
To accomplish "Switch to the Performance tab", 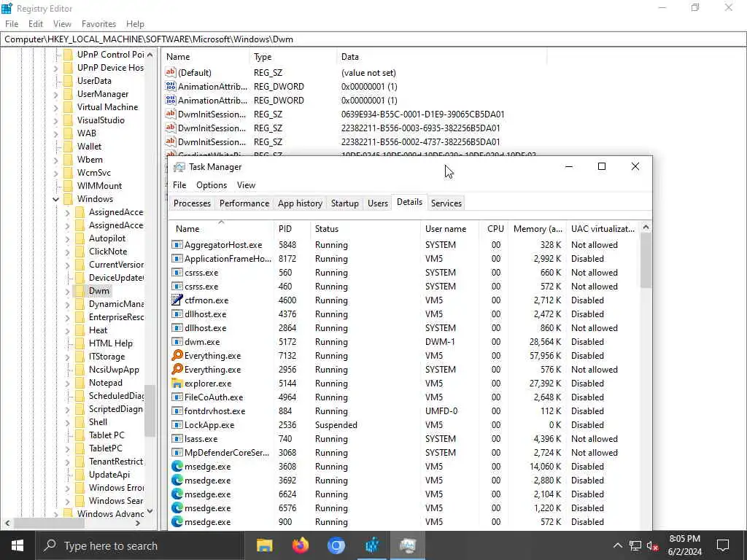I will pos(244,203).
